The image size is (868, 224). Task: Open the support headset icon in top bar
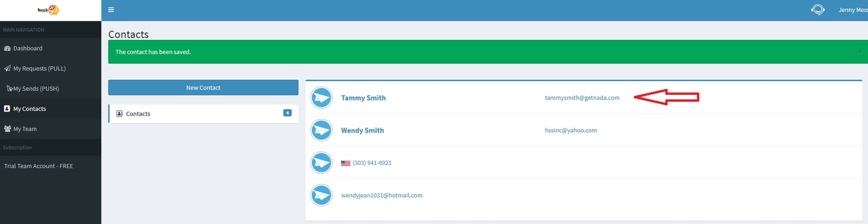coord(818,10)
